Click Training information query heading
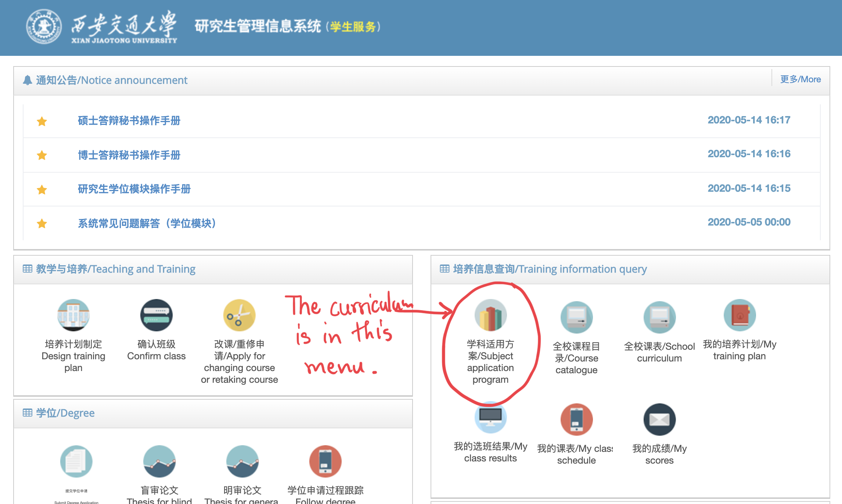Image resolution: width=842 pixels, height=504 pixels. click(x=550, y=269)
